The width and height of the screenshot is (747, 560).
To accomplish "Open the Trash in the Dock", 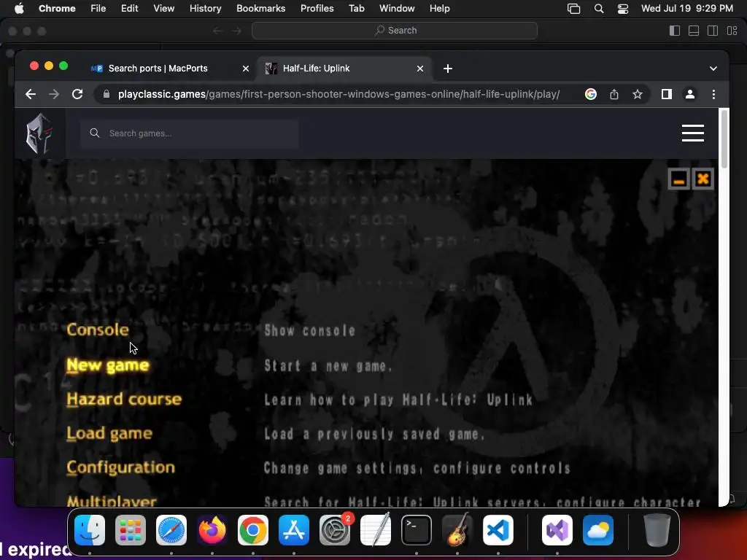I will [x=657, y=530].
